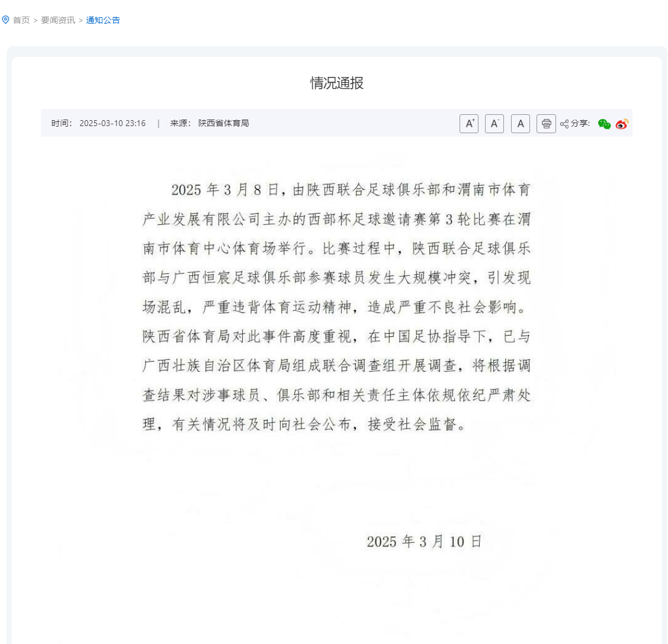Go to 首页 in breadcrumb

(21, 20)
